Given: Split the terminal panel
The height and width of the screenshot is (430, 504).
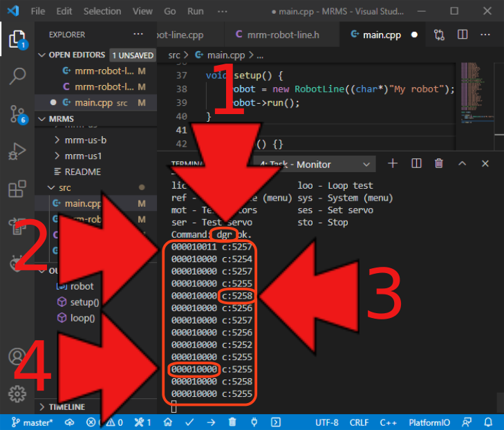Looking at the screenshot, I should click(x=416, y=164).
